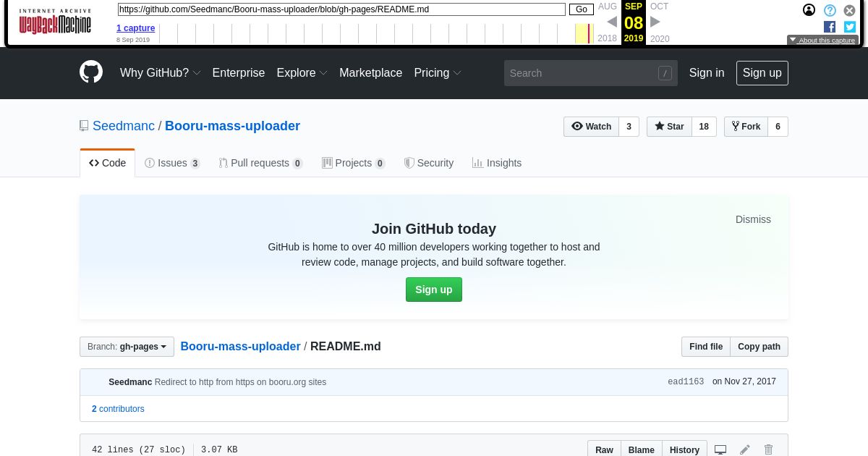Focus the GitHub Search field
The height and width of the screenshot is (456, 868).
[x=591, y=73]
